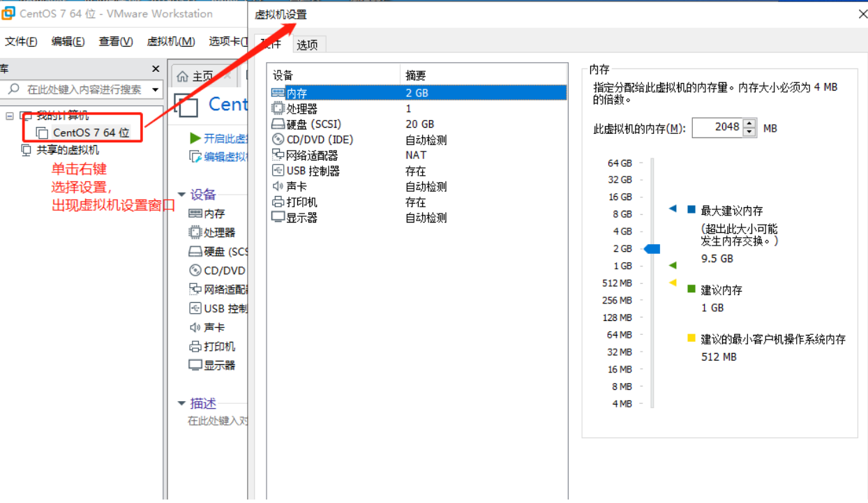The height and width of the screenshot is (503, 868).
Task: Click the VMware Workstation title bar logo
Action: click(9, 13)
